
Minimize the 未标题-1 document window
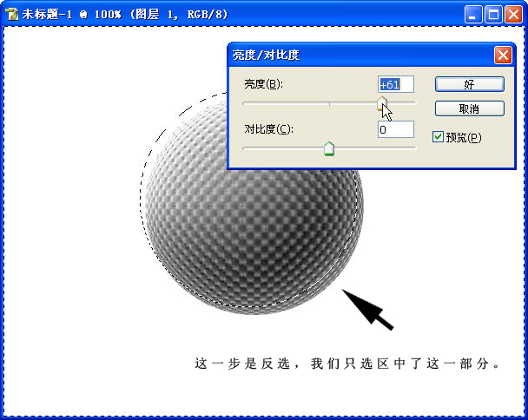(x=473, y=15)
